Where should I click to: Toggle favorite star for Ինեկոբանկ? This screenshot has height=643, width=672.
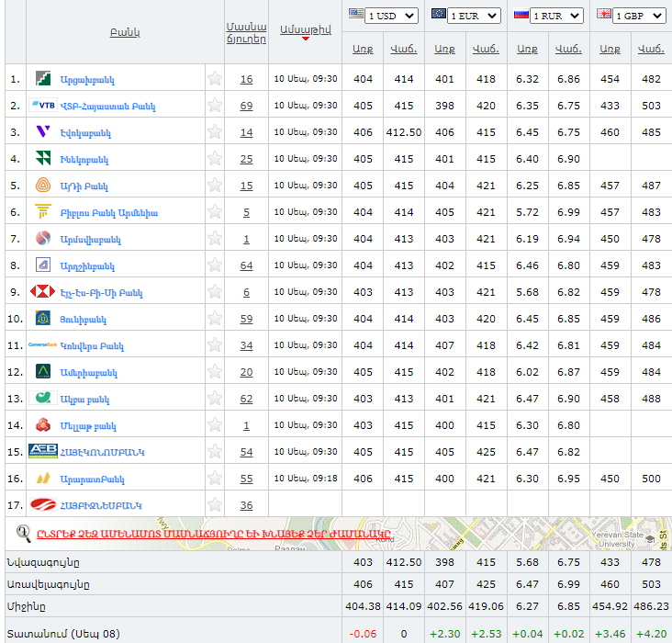pyautogui.click(x=215, y=158)
